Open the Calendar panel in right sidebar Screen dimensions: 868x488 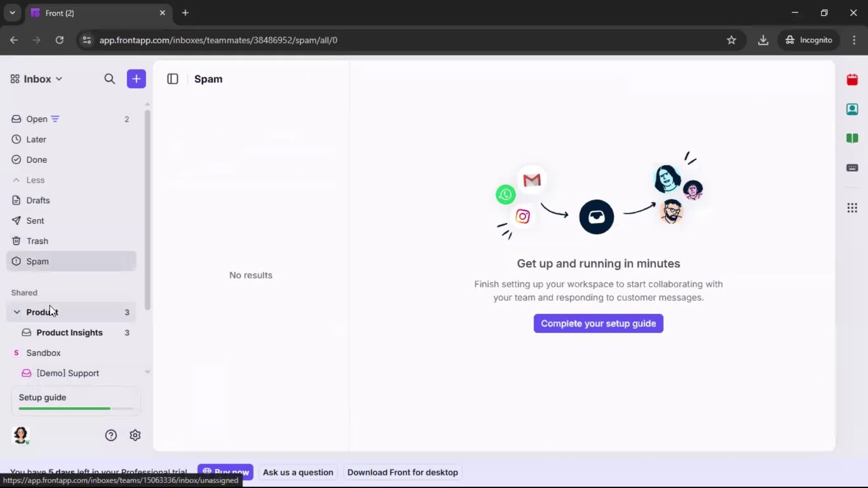click(853, 80)
